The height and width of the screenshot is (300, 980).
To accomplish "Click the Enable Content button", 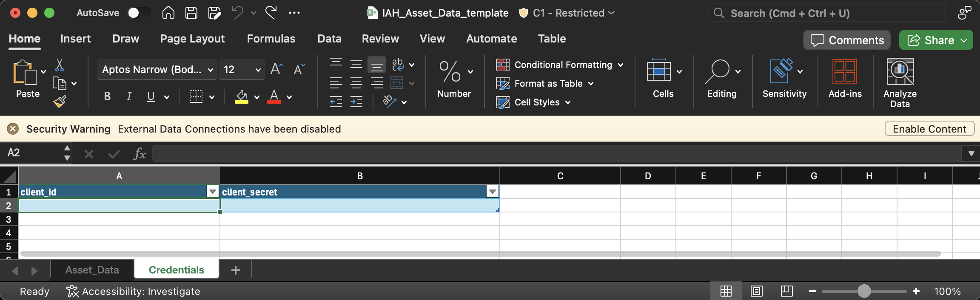I will [x=929, y=129].
